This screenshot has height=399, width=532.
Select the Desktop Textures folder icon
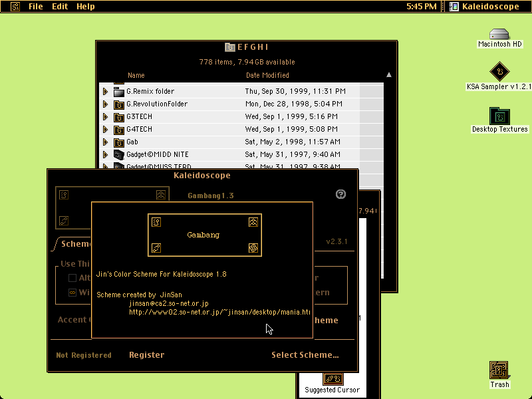(499, 116)
